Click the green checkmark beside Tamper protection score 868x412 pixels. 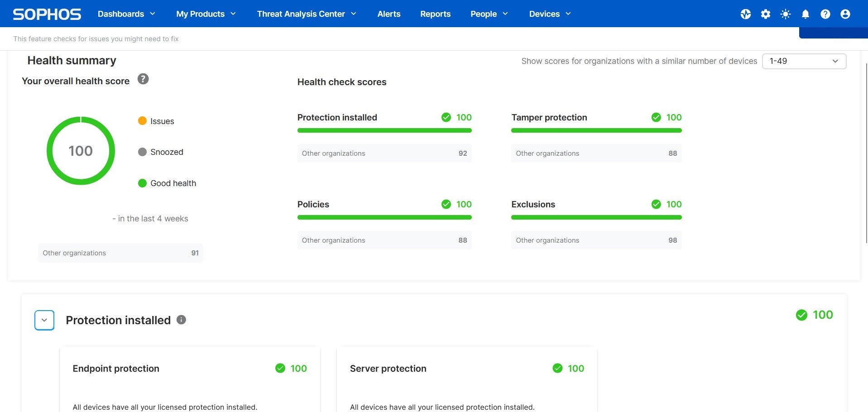(x=656, y=117)
